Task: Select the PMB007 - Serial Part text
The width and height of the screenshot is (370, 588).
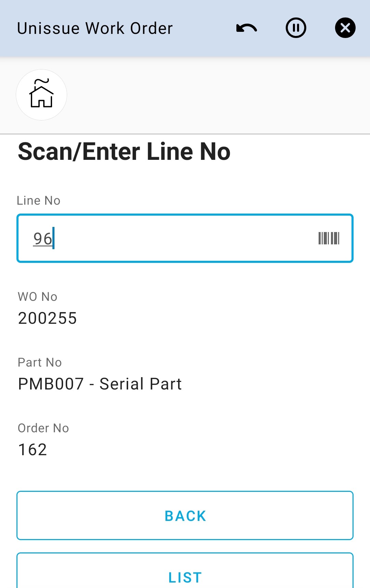Action: click(x=100, y=384)
